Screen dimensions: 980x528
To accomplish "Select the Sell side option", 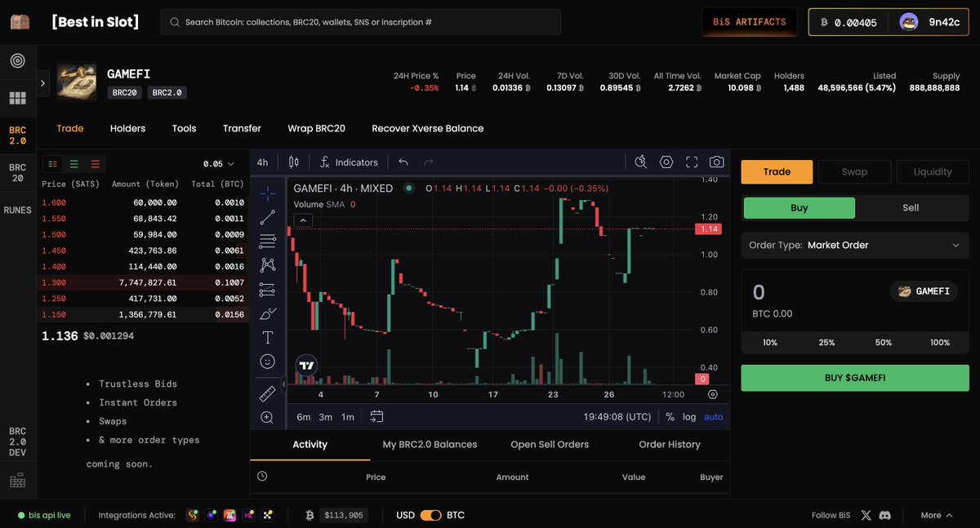I will coord(910,207).
